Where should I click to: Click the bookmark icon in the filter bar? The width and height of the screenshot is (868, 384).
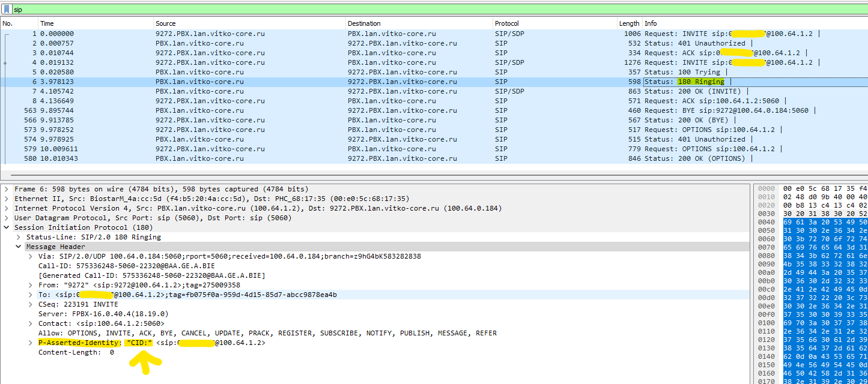tap(7, 9)
